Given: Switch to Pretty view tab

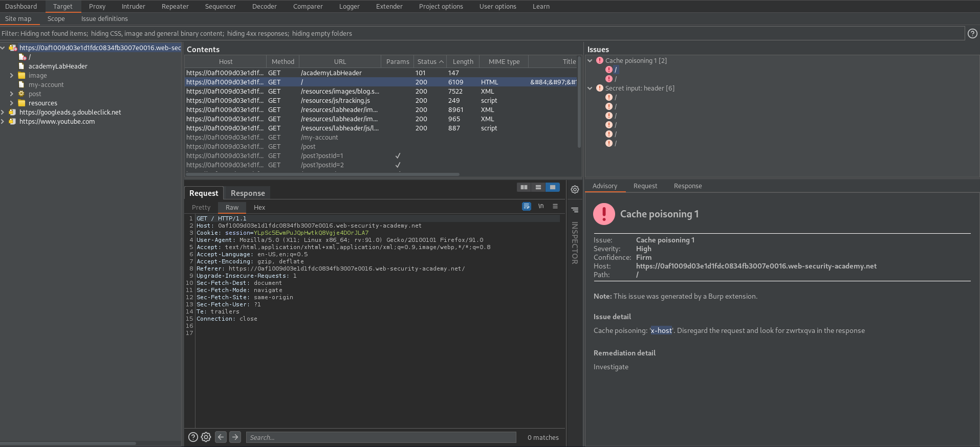Looking at the screenshot, I should coord(201,208).
